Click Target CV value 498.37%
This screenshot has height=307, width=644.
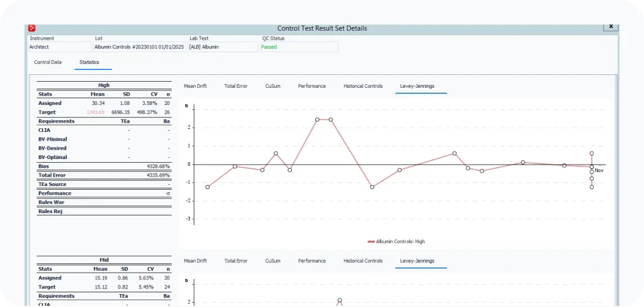[x=148, y=112]
